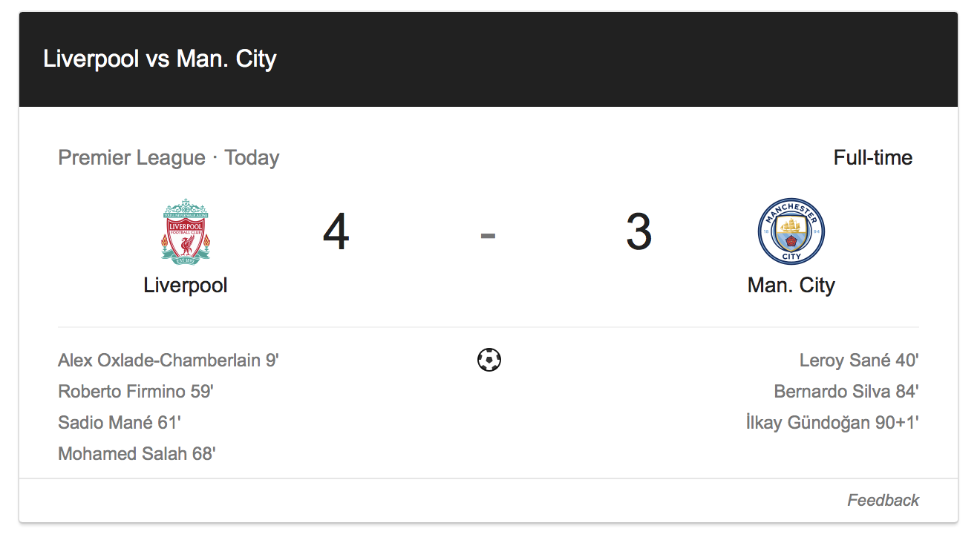Image resolution: width=980 pixels, height=540 pixels.
Task: Click scorer Leroy Sané 40'
Action: click(859, 360)
